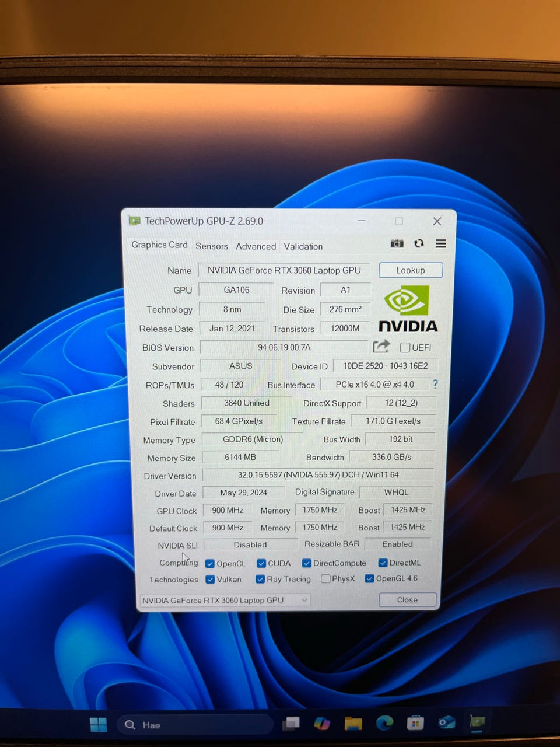
Task: Toggle the Ray Tracing checkbox
Action: pos(260,579)
